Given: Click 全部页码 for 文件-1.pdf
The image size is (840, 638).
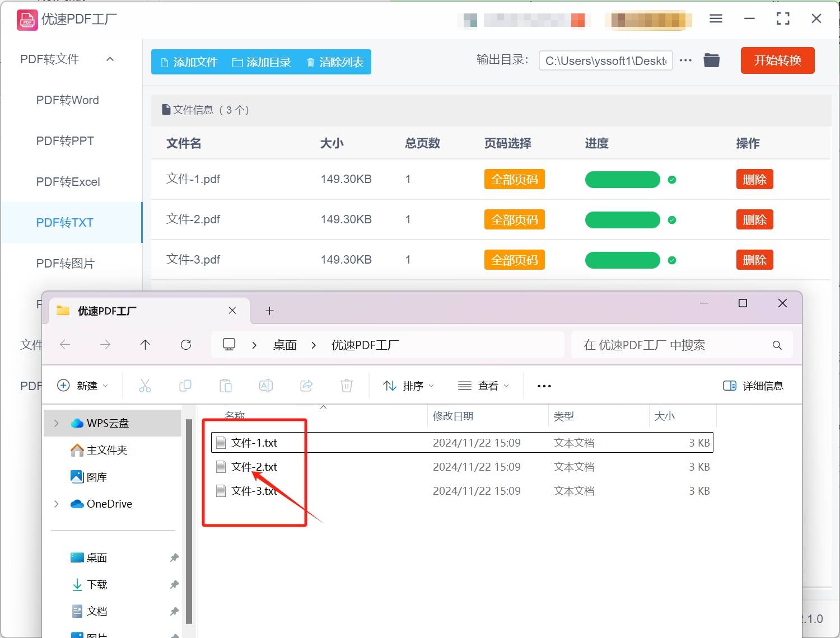Looking at the screenshot, I should point(514,180).
